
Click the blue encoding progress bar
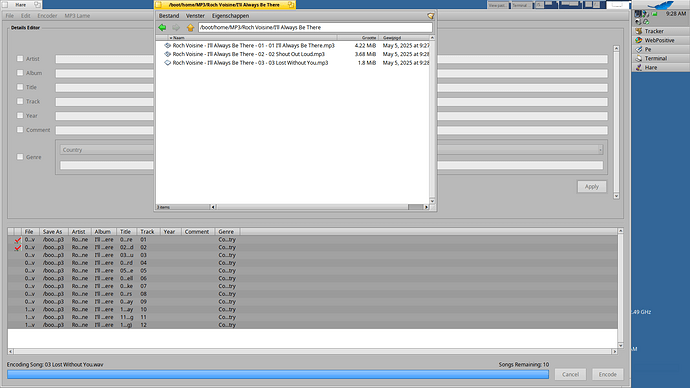278,374
